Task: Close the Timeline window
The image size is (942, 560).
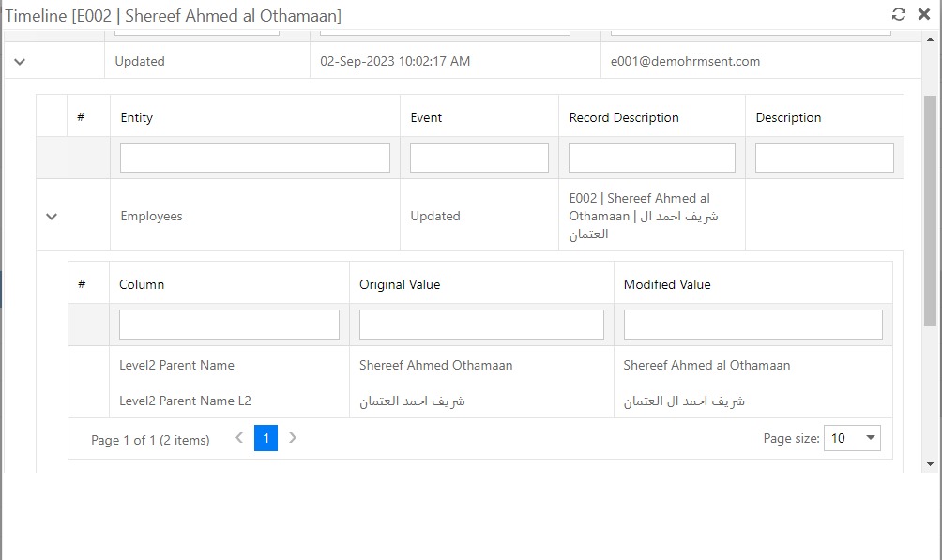Action: [925, 14]
